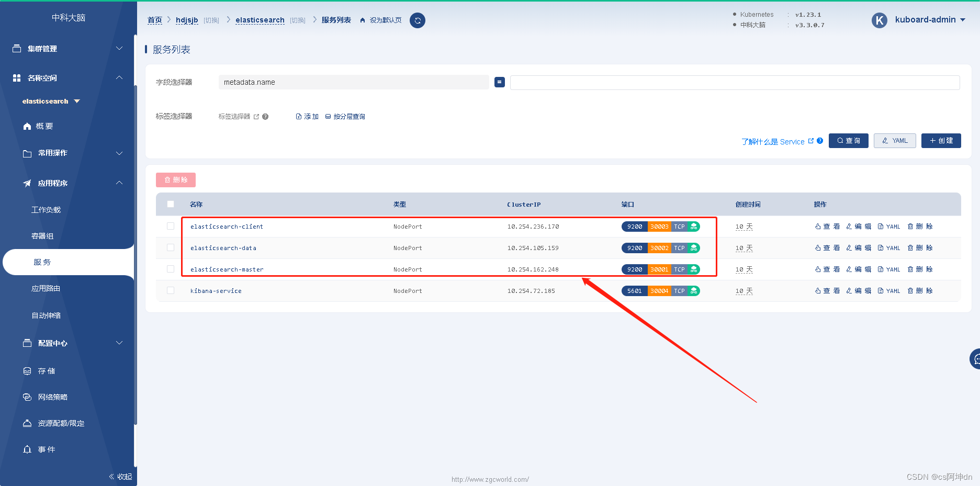980x486 pixels.
Task: Expand the 集群管理 sidebar section chevron
Action: click(119, 48)
